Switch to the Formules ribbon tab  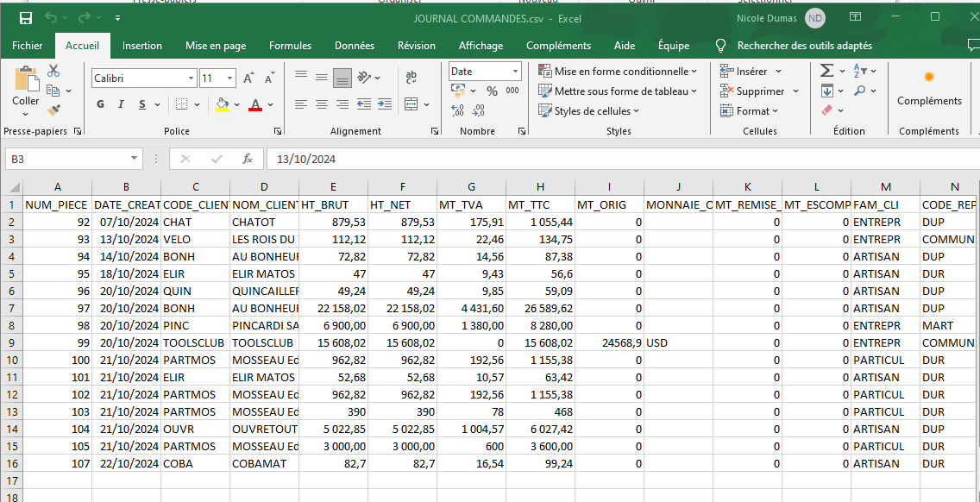tap(290, 46)
